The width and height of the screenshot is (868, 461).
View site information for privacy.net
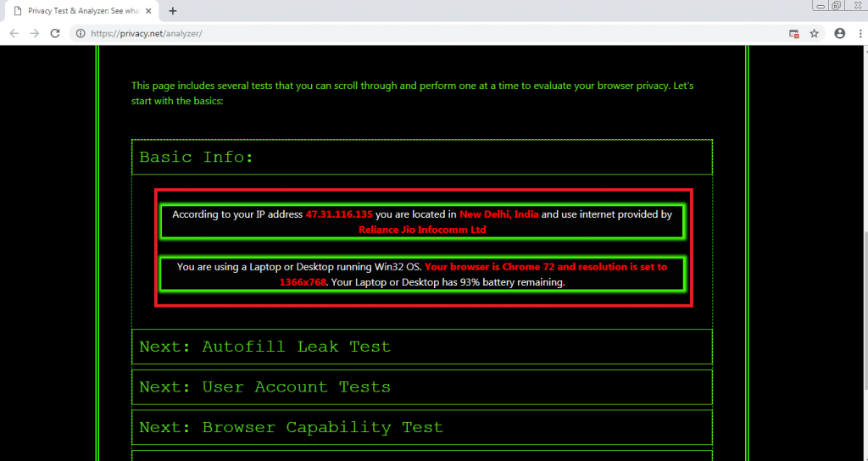pos(81,34)
